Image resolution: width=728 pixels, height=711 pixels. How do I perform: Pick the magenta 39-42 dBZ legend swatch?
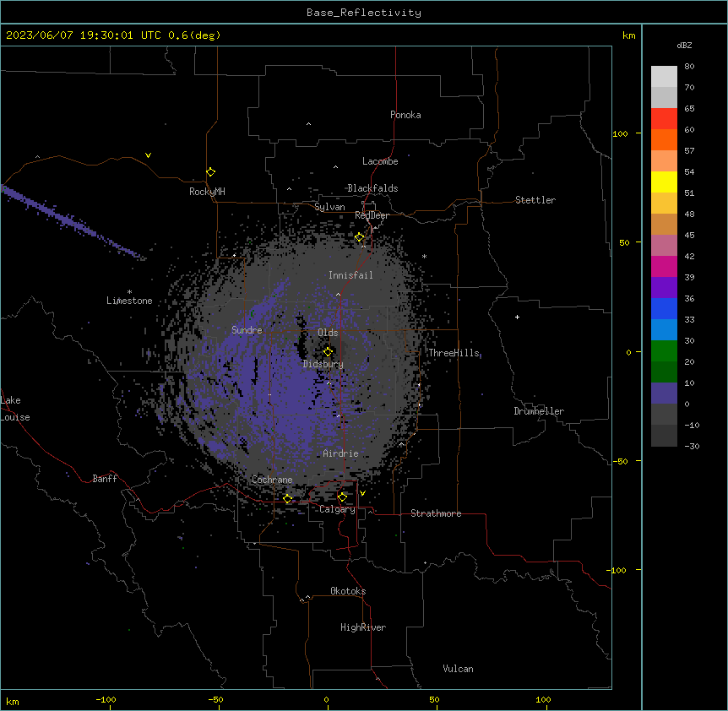(x=664, y=267)
